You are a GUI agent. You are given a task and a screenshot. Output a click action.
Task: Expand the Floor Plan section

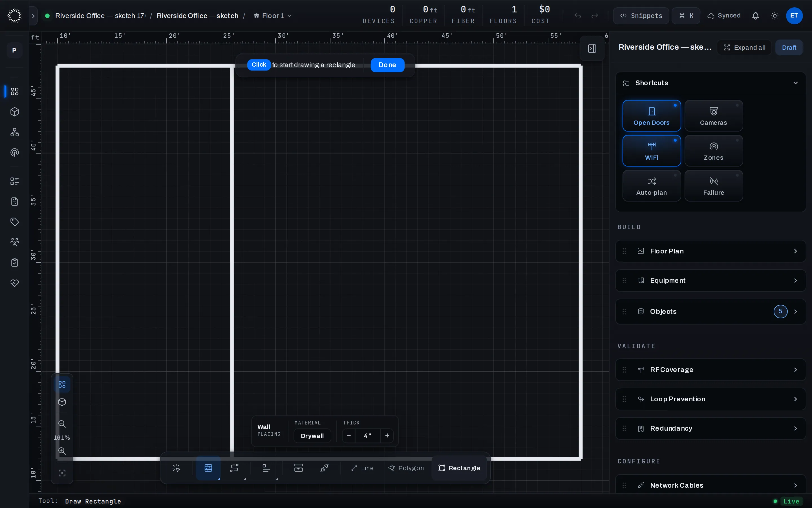tap(711, 251)
